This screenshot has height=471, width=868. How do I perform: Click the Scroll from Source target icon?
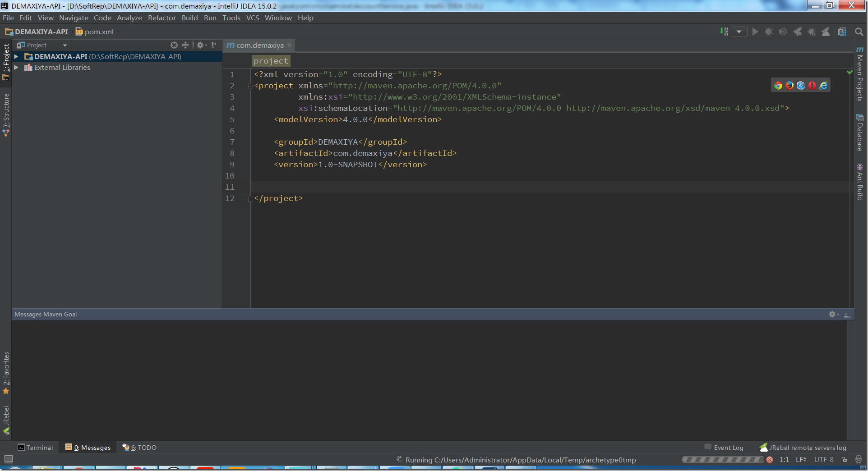pyautogui.click(x=174, y=45)
